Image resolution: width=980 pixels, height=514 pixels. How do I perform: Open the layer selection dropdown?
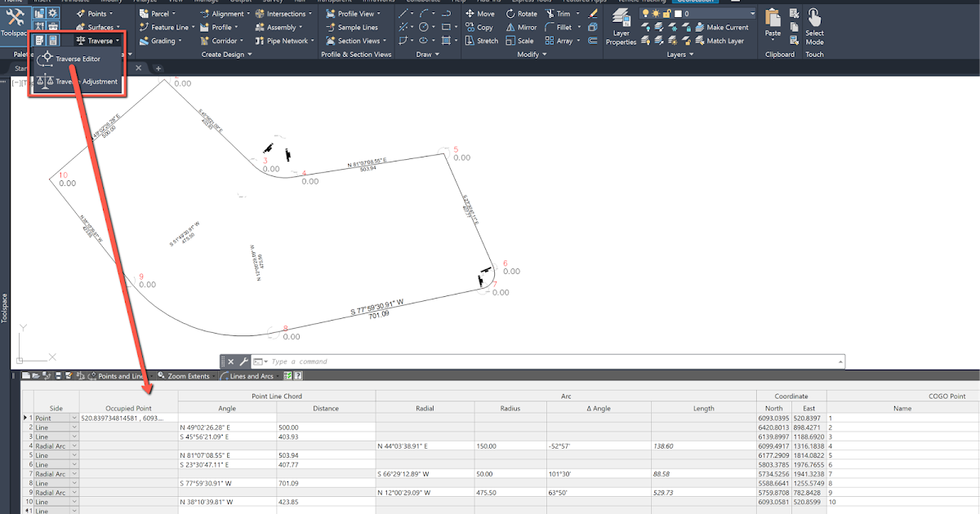click(x=752, y=13)
